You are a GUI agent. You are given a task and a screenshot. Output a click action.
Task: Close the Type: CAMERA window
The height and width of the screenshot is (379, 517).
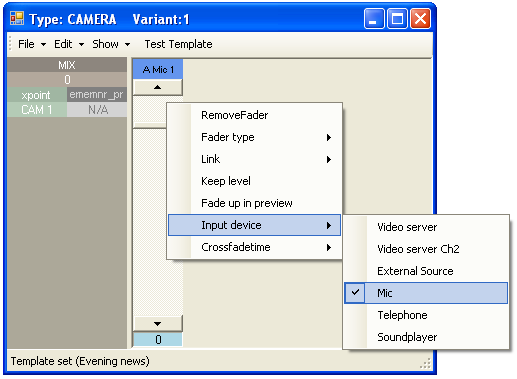point(420,19)
